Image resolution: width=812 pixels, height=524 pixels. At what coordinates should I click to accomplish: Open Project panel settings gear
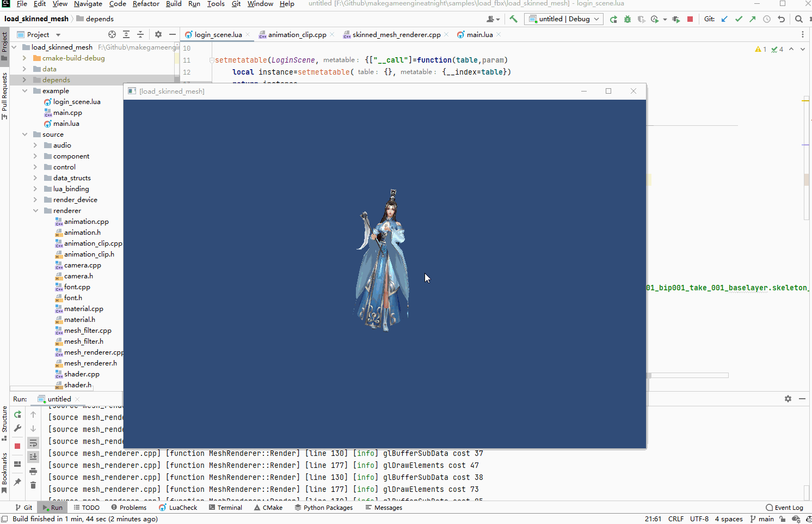(x=158, y=34)
